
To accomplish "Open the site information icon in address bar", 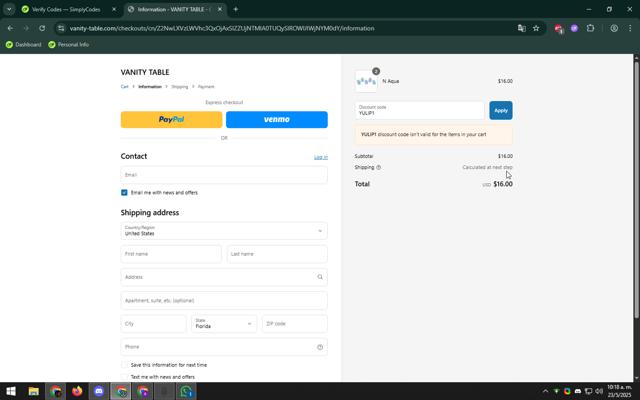I will pos(61,28).
